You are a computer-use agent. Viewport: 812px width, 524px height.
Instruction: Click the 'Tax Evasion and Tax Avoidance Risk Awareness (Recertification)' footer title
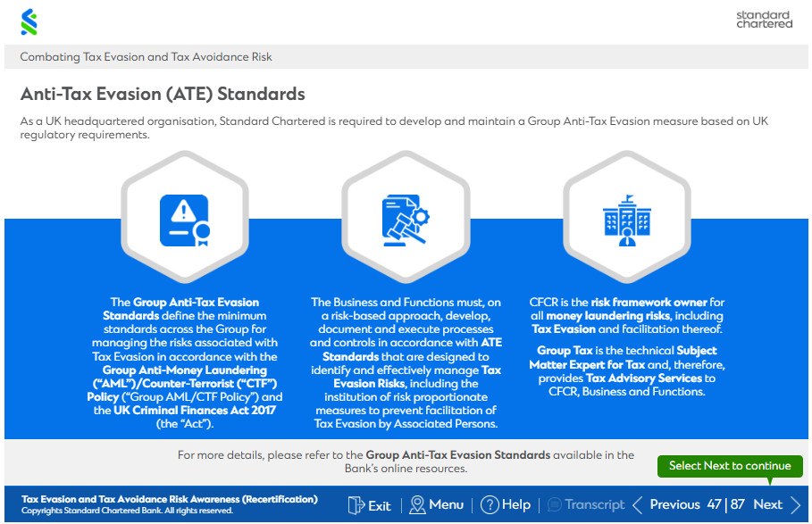(170, 499)
